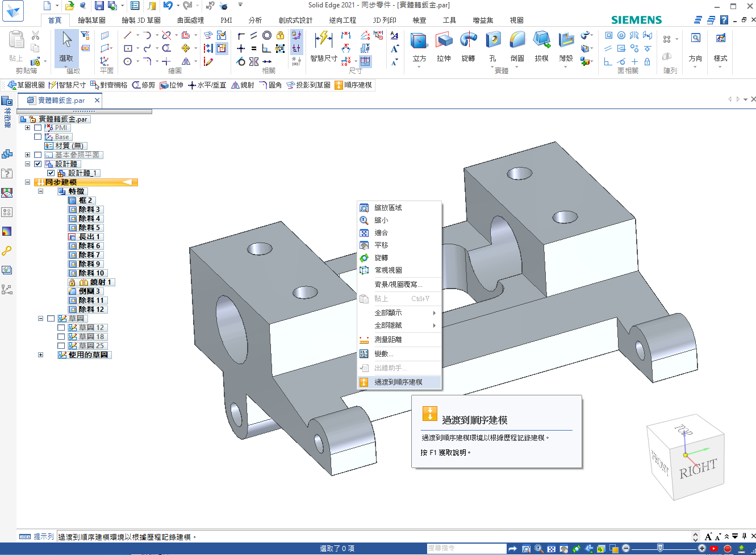Collapse the 同步建模 tree node
Screen dimensions: 756x555
pyautogui.click(x=27, y=182)
